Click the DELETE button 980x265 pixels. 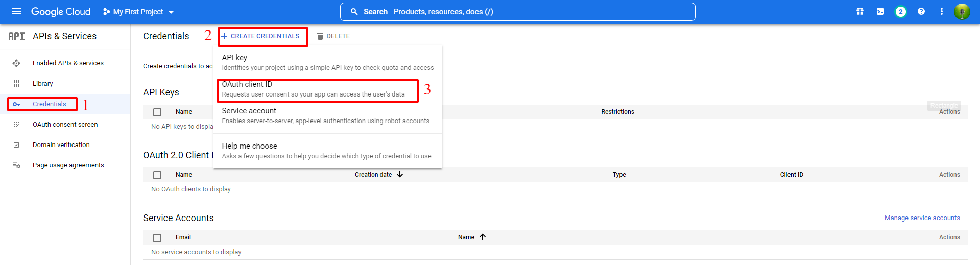click(x=333, y=36)
